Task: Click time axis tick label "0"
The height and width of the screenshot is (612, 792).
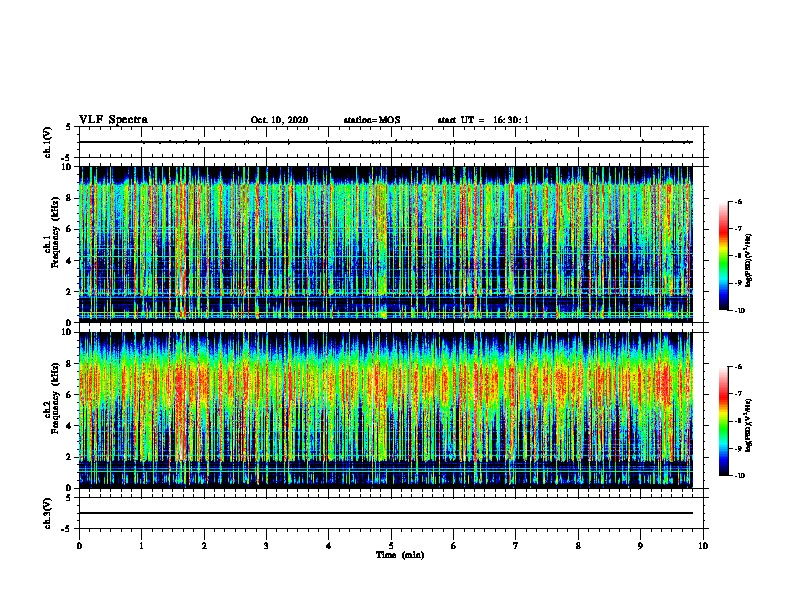Action: point(79,545)
